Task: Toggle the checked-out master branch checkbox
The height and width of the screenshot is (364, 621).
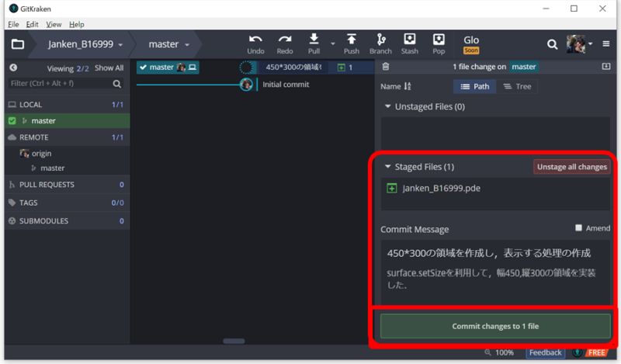Action: tap(12, 121)
